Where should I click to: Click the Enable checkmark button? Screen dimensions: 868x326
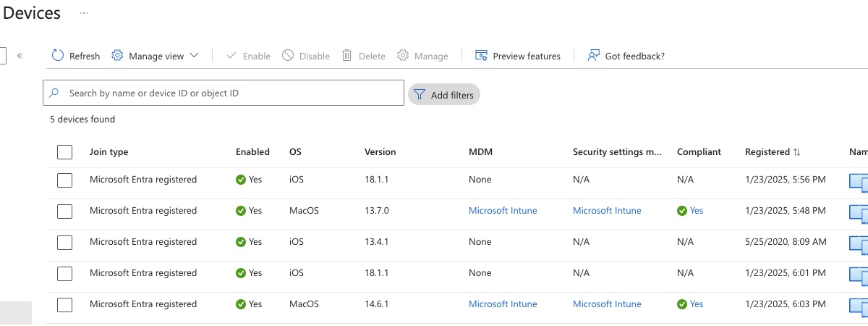248,56
